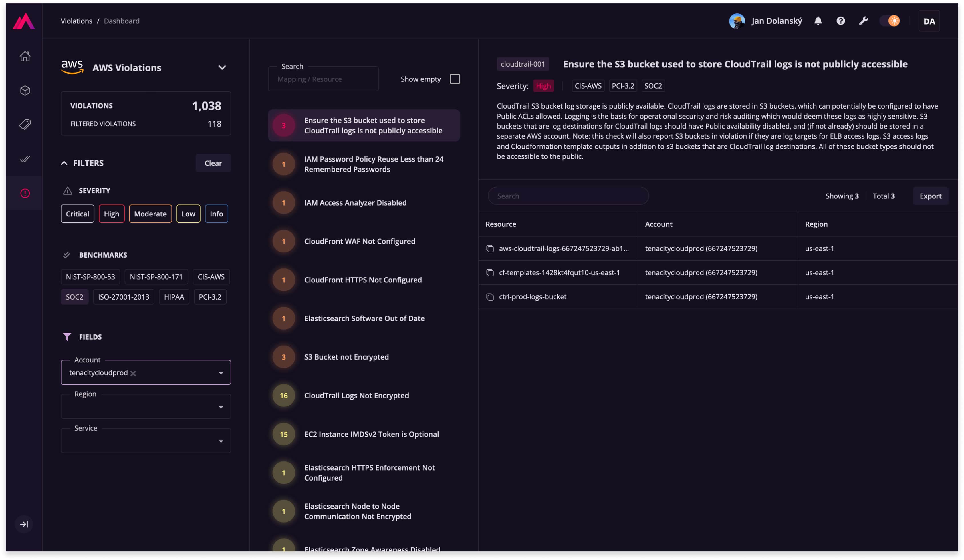Select the CloudFront WAF Not Configured violation
964x560 pixels.
(x=364, y=241)
